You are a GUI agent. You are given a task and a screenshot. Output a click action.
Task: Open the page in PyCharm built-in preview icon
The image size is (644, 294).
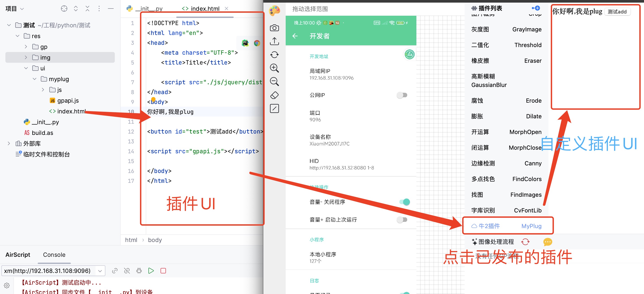click(x=245, y=43)
